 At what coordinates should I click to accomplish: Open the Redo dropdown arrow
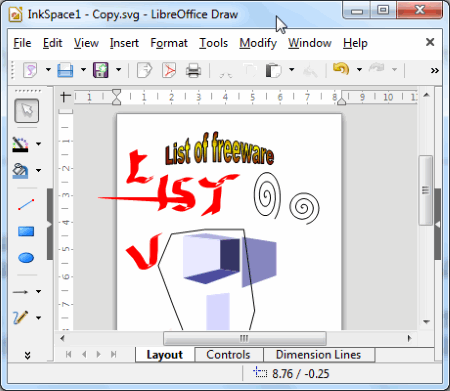click(x=394, y=70)
